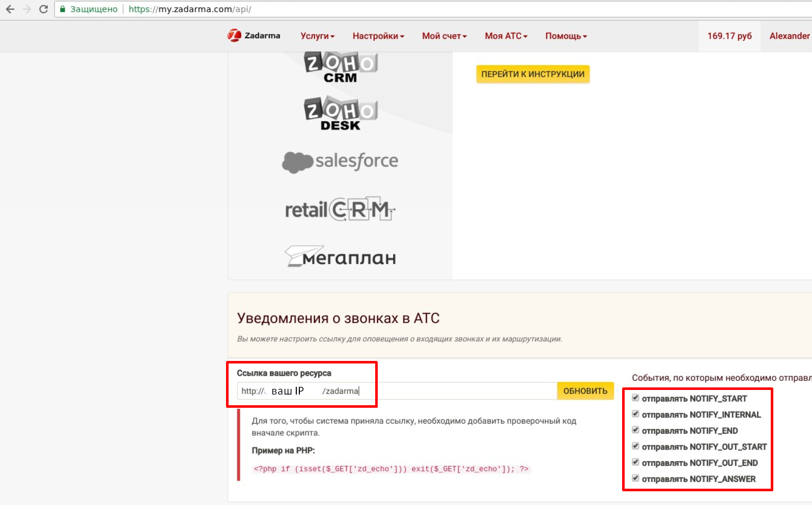The image size is (812, 505).
Task: Open the Моя АТС dropdown menu
Action: click(x=506, y=36)
